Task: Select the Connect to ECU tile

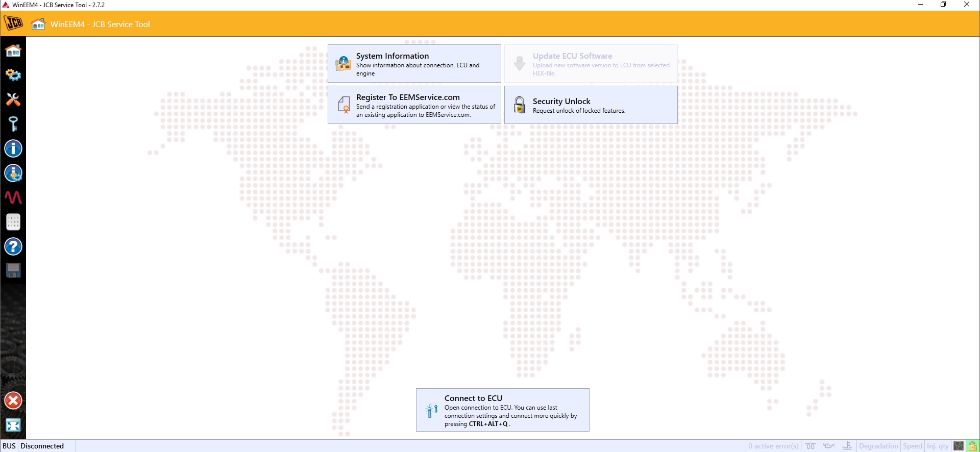Action: tap(503, 410)
